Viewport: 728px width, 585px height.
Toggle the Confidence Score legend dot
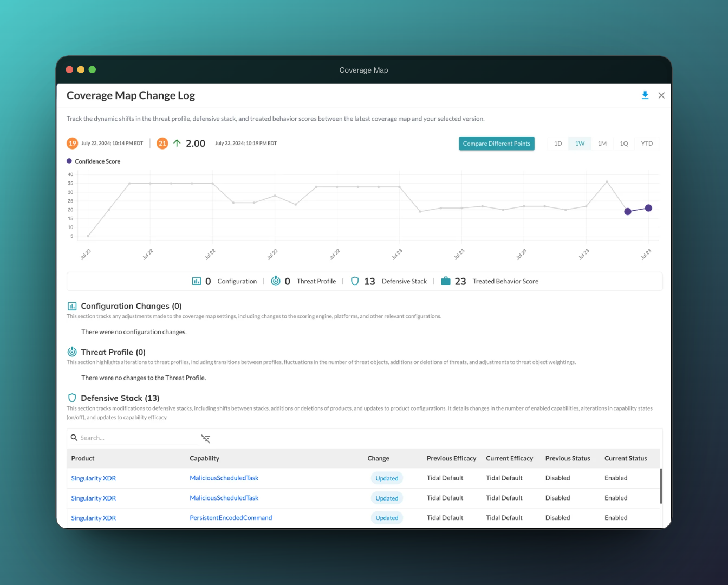pyautogui.click(x=69, y=161)
